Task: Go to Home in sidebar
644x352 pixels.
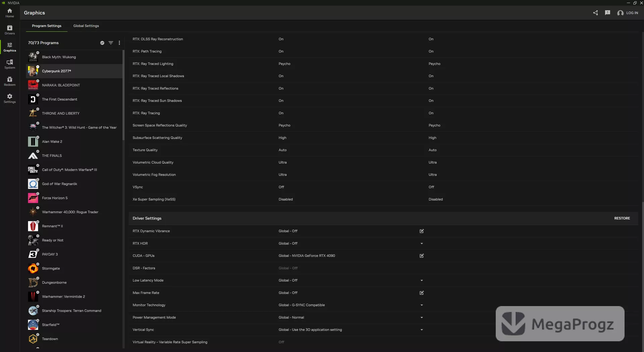Action: 10,13
